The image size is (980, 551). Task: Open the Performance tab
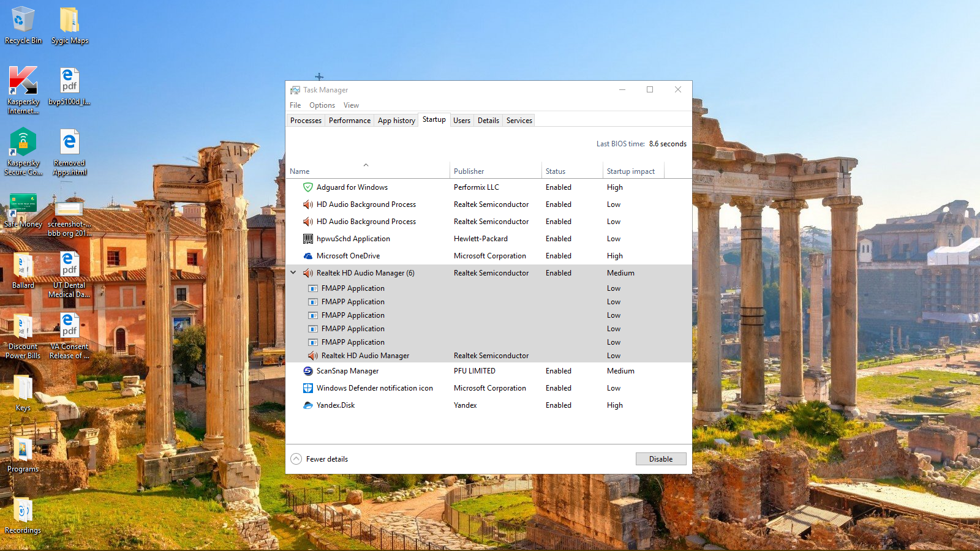click(349, 121)
